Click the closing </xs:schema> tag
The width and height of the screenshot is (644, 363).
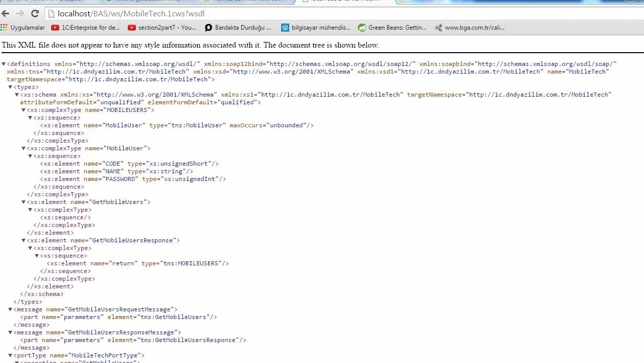pyautogui.click(x=42, y=294)
